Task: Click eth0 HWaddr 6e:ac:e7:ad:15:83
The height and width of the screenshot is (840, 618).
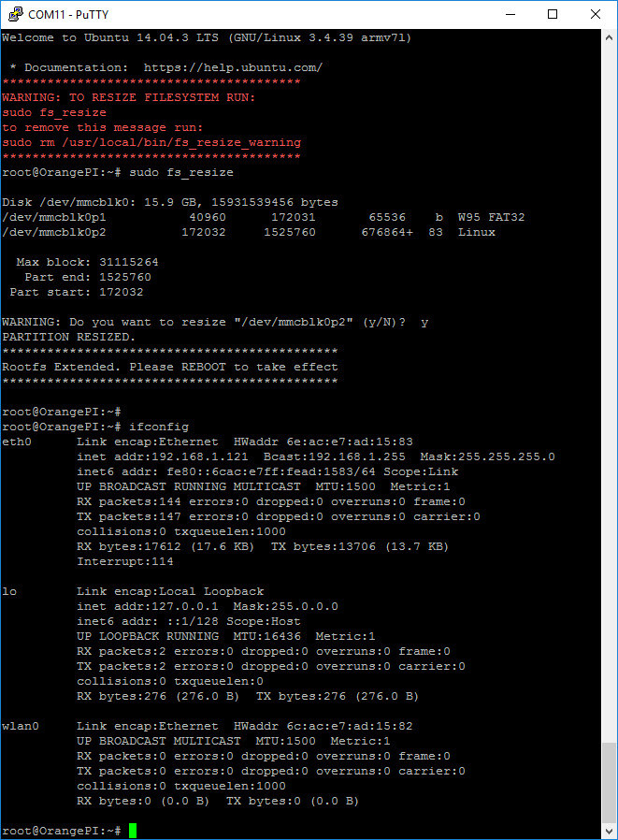Action: pos(323,442)
